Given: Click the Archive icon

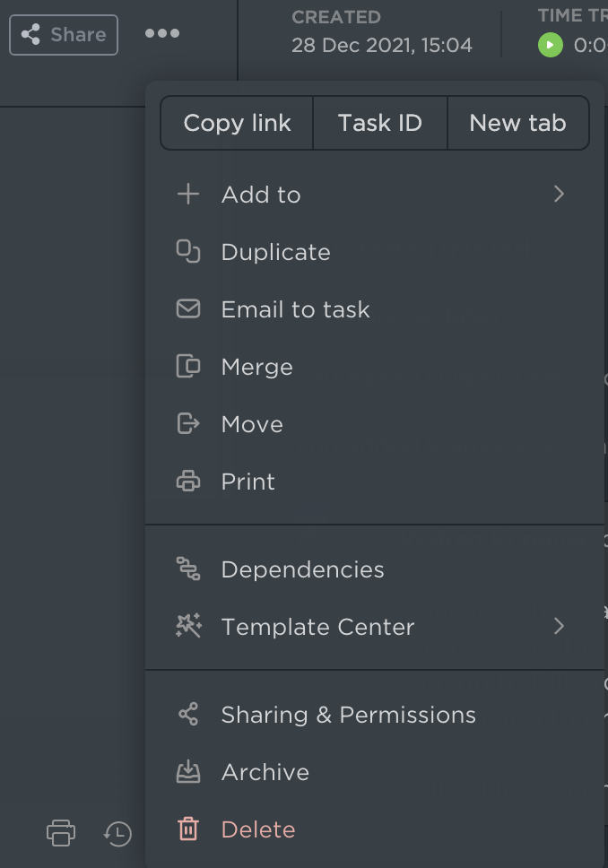Looking at the screenshot, I should [x=188, y=772].
